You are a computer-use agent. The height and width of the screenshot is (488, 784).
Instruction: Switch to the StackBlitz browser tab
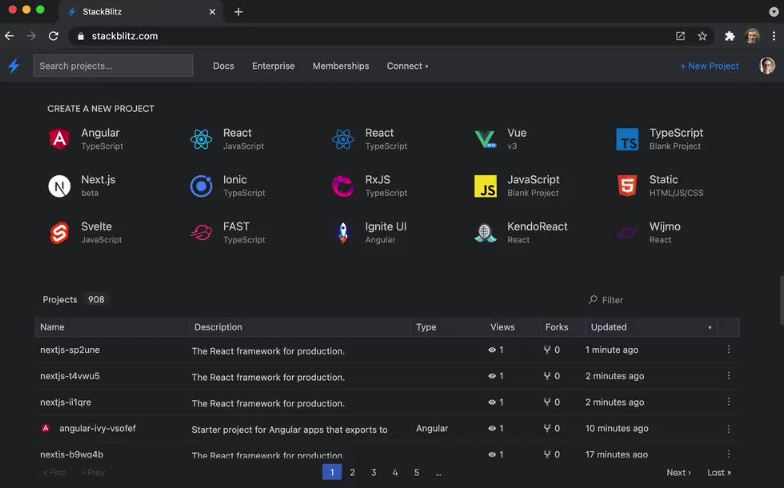tap(141, 12)
